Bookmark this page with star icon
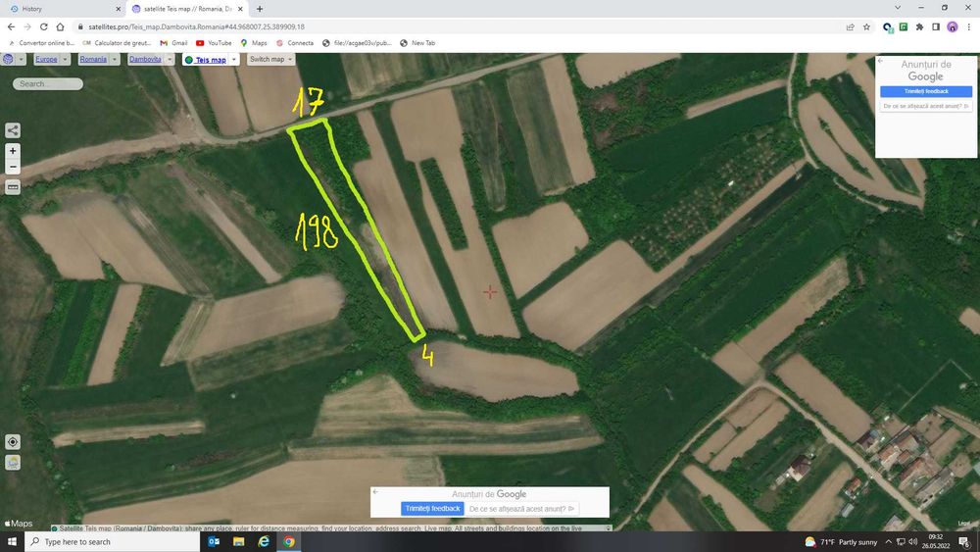This screenshot has height=552, width=980. coord(866,26)
